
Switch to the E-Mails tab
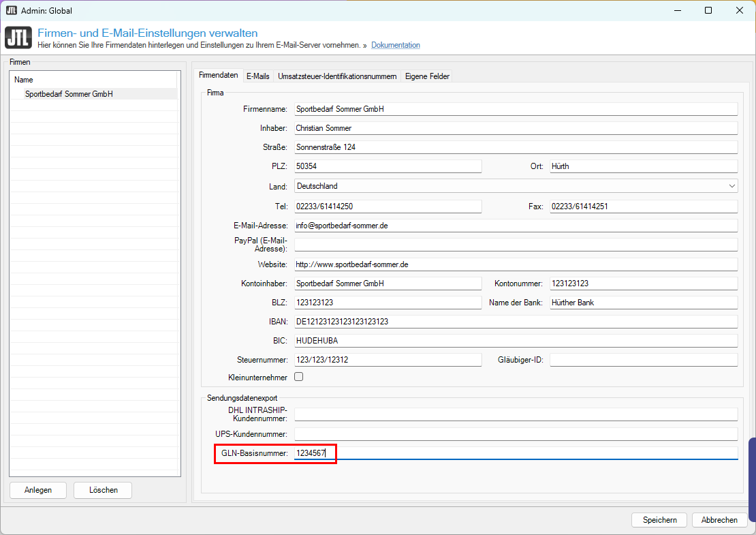coord(258,76)
